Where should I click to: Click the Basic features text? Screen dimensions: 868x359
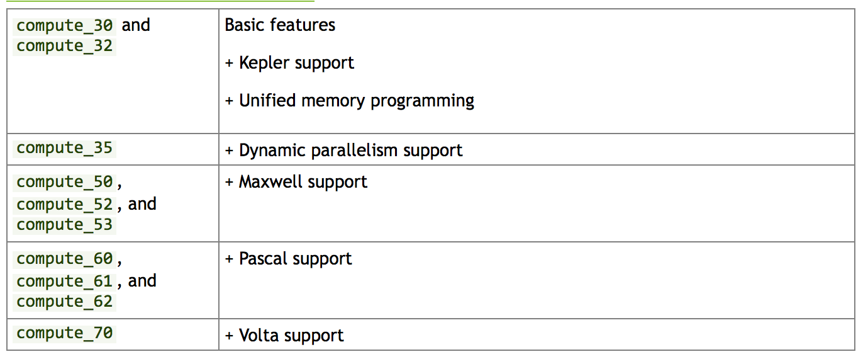(280, 25)
